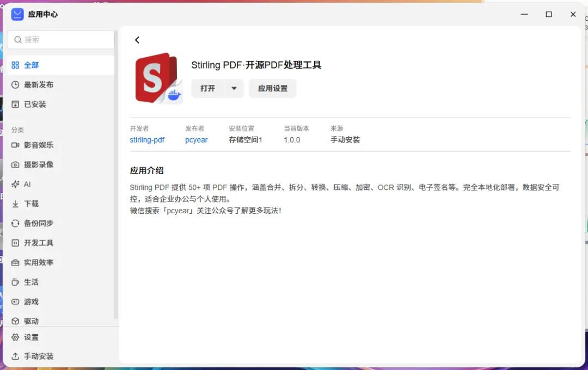
Task: Minimize the 应用中心 window
Action: tap(524, 14)
